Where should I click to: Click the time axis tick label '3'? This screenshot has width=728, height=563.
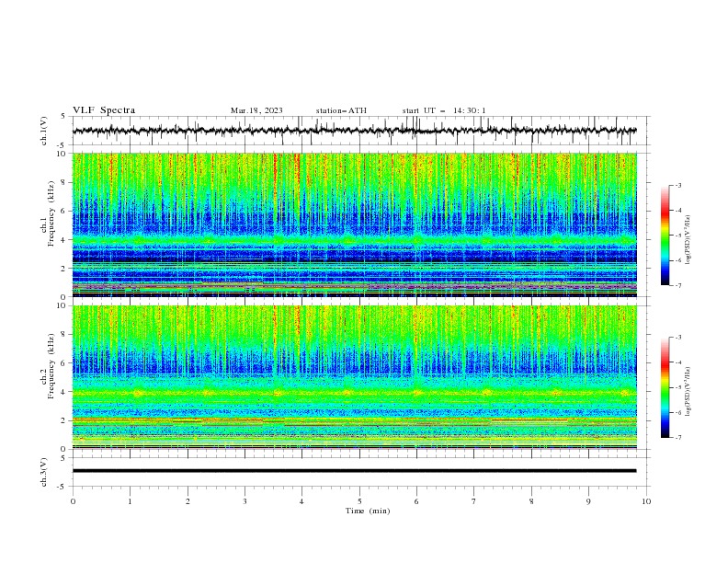click(245, 501)
